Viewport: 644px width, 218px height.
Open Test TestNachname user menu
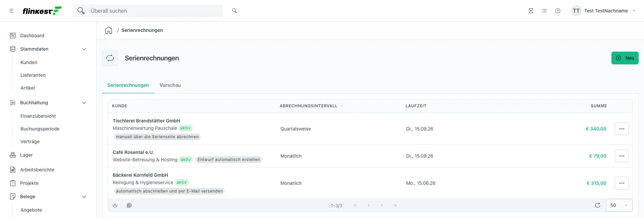click(603, 11)
